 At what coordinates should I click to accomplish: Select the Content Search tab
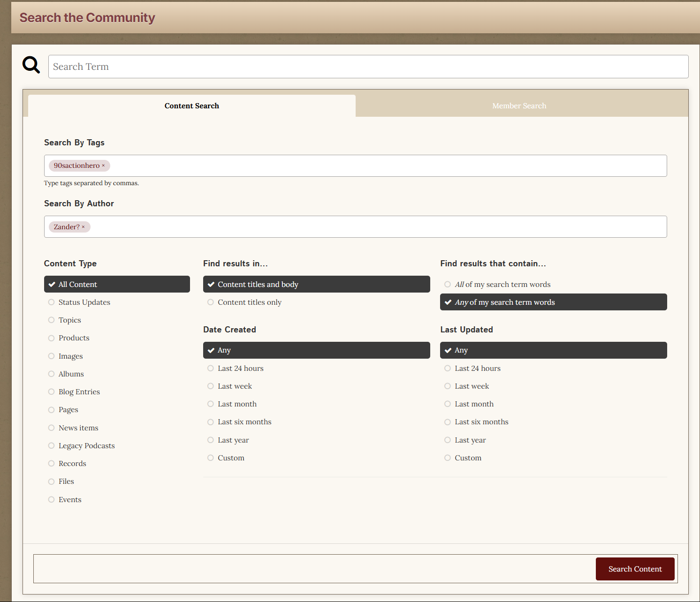pyautogui.click(x=191, y=106)
